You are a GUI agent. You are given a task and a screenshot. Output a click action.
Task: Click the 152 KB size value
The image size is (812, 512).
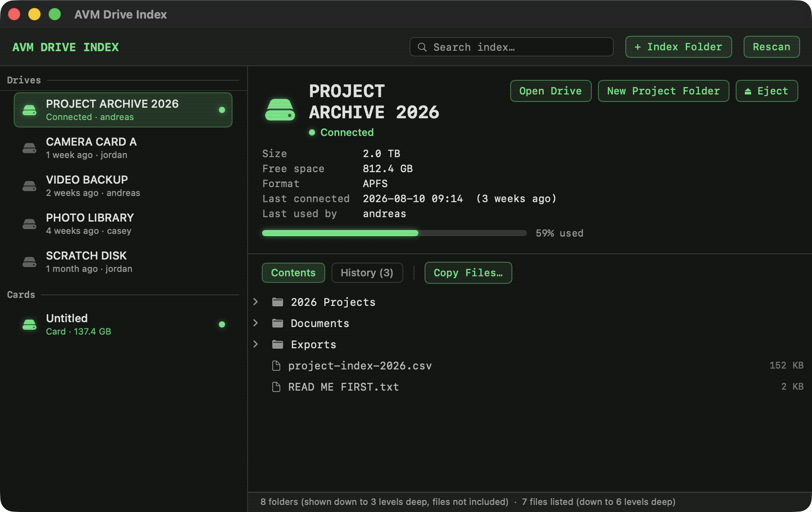(786, 365)
